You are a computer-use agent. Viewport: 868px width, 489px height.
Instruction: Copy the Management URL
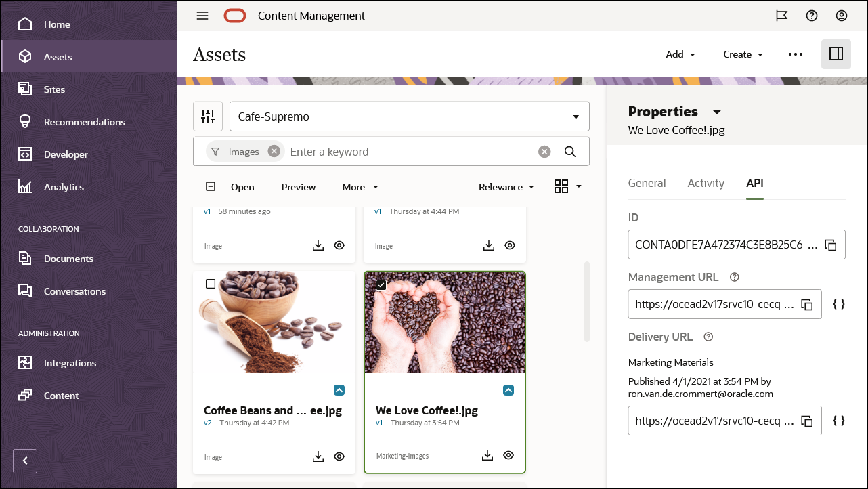807,304
